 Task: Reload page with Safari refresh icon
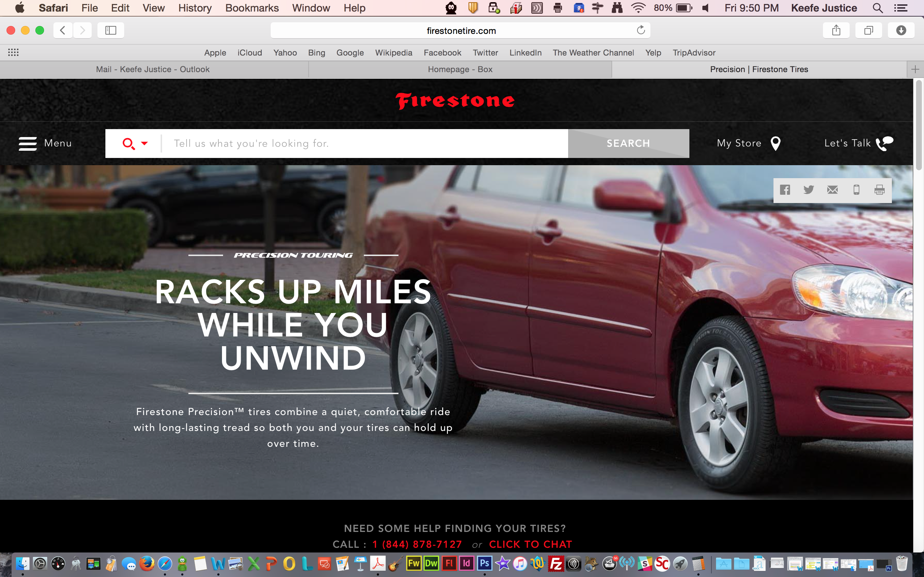641,30
